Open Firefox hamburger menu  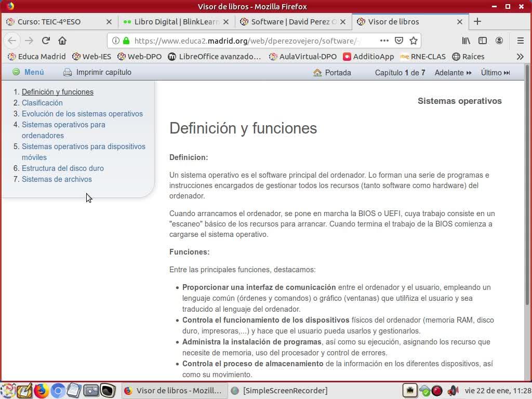pos(521,41)
